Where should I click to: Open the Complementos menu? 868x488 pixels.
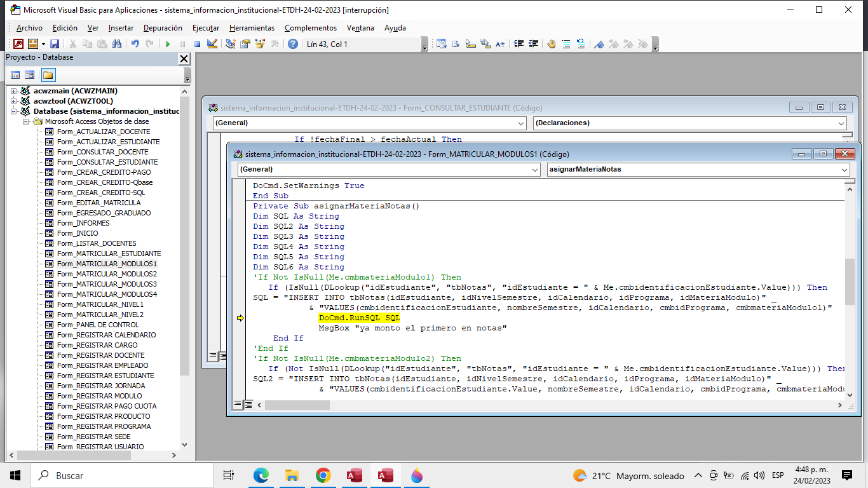(x=311, y=28)
